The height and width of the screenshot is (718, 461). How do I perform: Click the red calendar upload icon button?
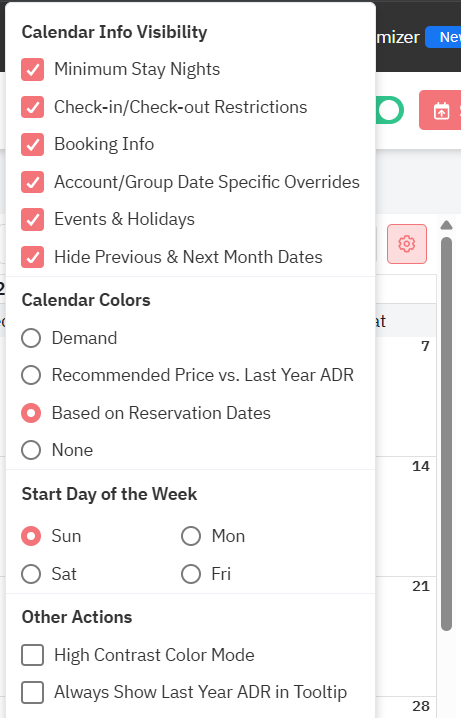440,110
